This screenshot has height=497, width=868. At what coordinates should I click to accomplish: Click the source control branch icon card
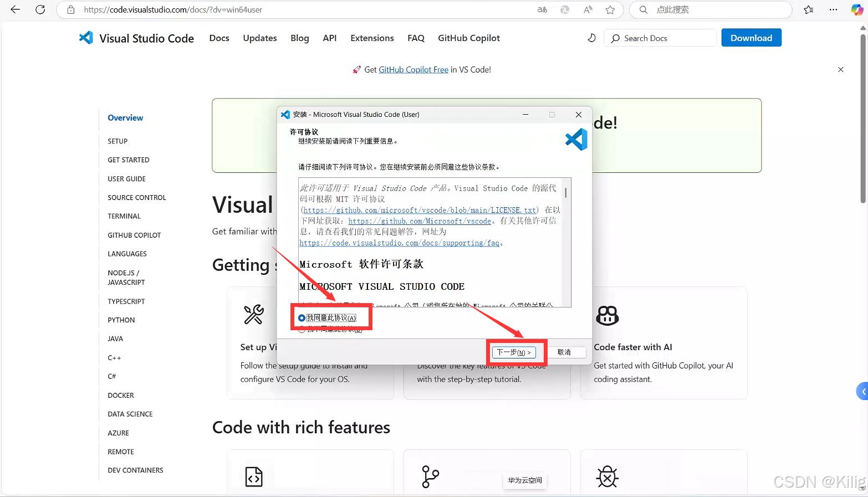(x=430, y=476)
